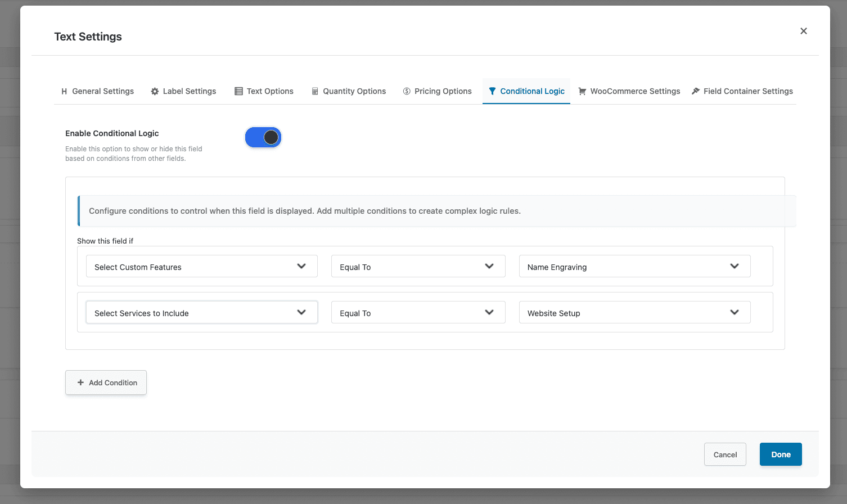Click the Label Settings gear icon

click(x=155, y=91)
